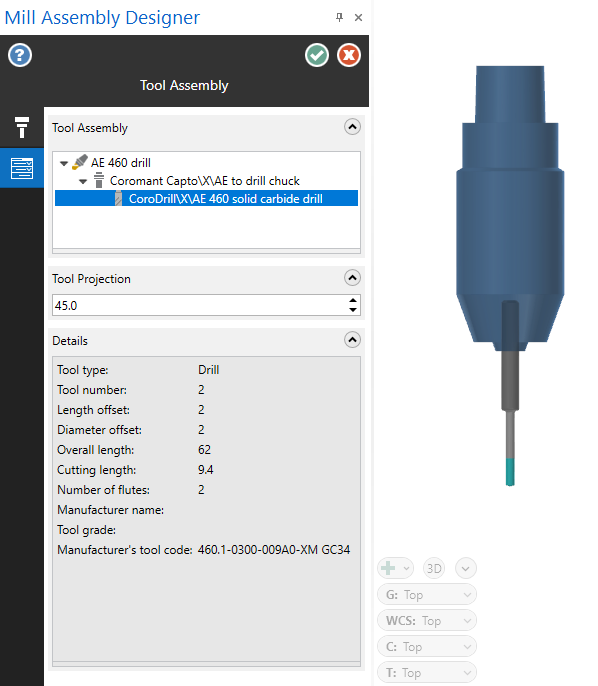
Task: Collapse the Tool Projection section
Action: click(x=352, y=278)
